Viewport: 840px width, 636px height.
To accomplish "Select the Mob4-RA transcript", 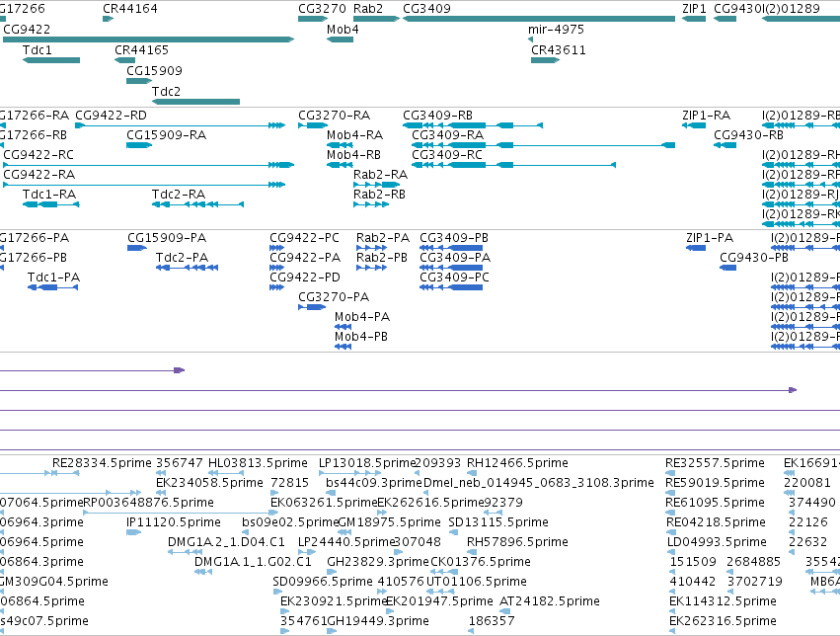I will point(340,145).
